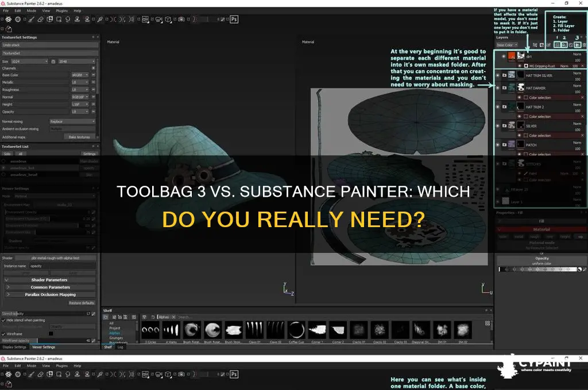This screenshot has height=390, width=588.
Task: Click the Photoshop icon in the lower window toolbar
Action: coord(234,374)
